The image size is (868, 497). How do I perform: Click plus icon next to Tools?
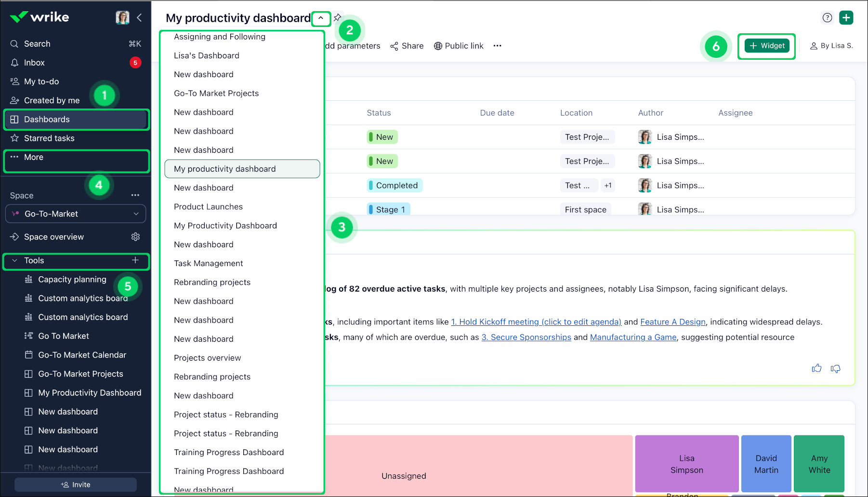tap(135, 260)
